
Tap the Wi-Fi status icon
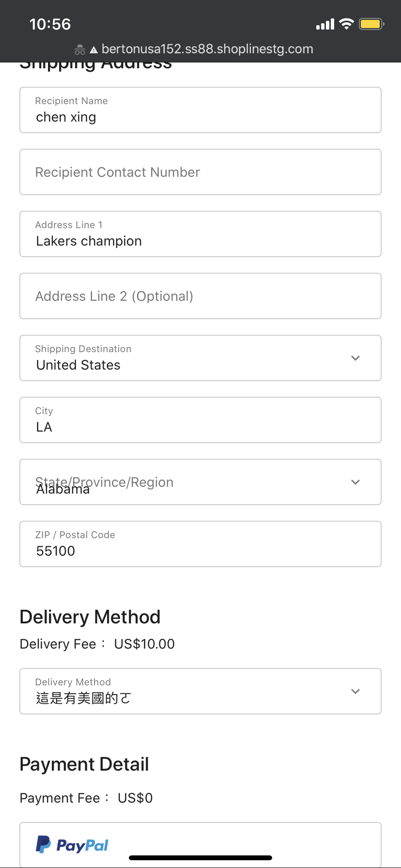(346, 24)
